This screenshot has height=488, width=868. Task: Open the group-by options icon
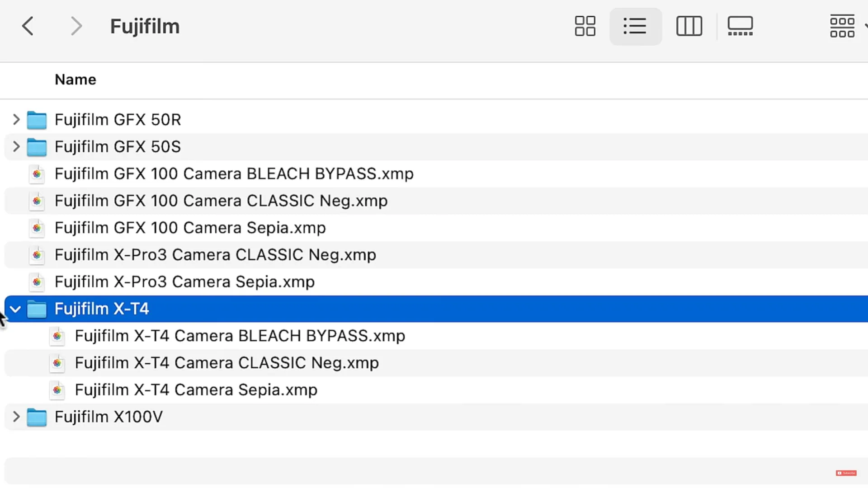click(x=842, y=26)
